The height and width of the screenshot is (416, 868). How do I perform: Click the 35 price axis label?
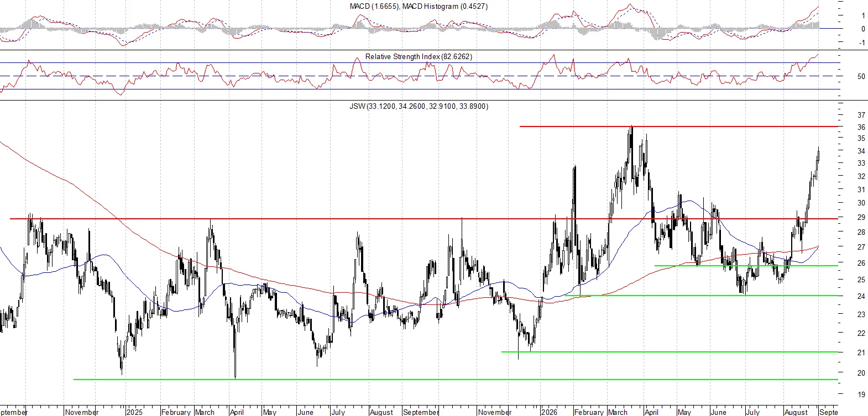coord(861,139)
